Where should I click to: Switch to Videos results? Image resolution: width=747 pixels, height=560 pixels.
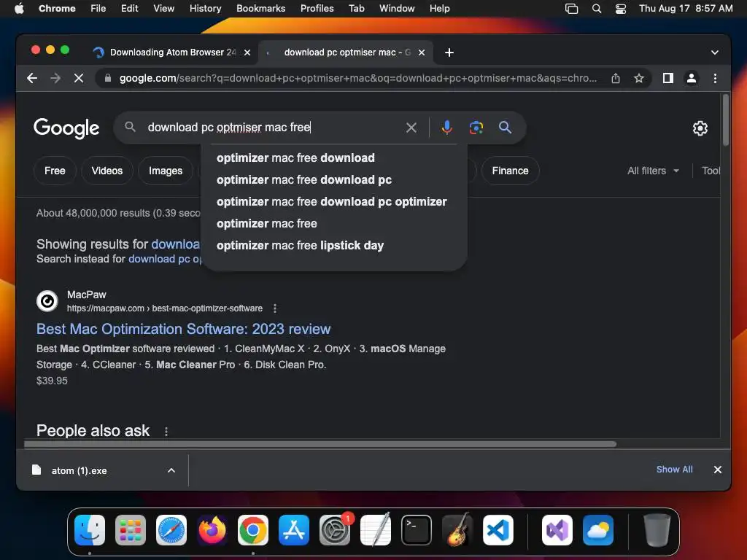point(107,171)
